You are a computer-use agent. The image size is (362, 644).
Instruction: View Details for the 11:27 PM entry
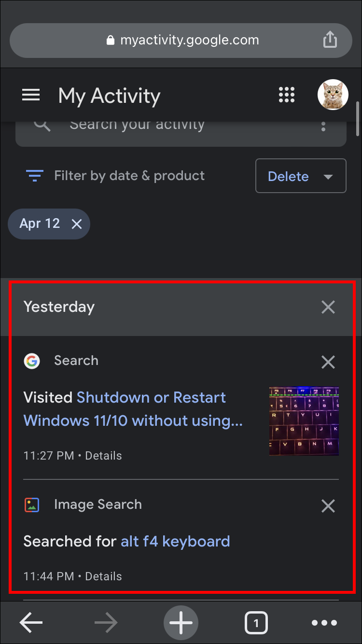[103, 456]
